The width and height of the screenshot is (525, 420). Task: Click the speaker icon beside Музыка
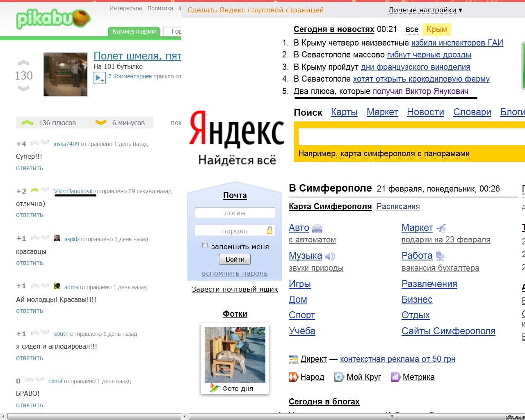(328, 256)
